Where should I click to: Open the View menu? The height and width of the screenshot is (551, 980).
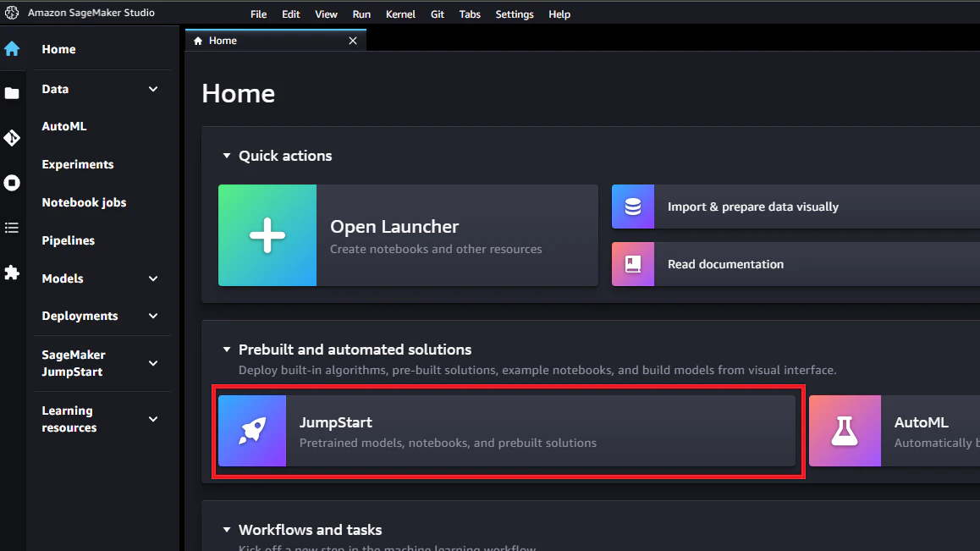pos(326,14)
